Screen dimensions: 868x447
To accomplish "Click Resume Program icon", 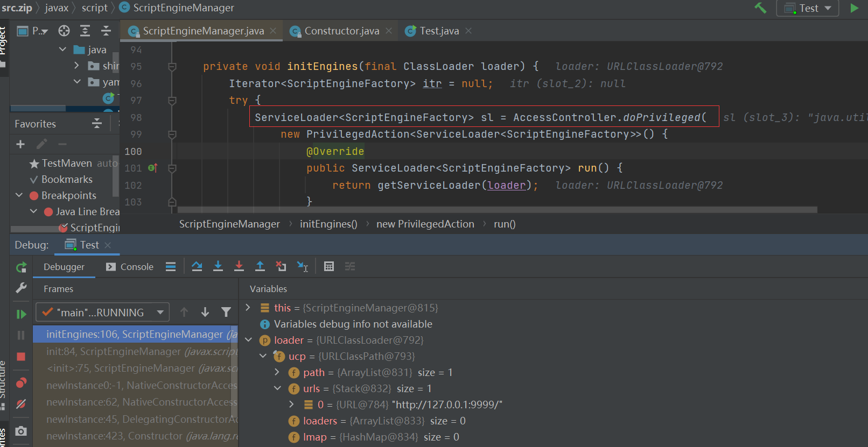I will coord(22,314).
